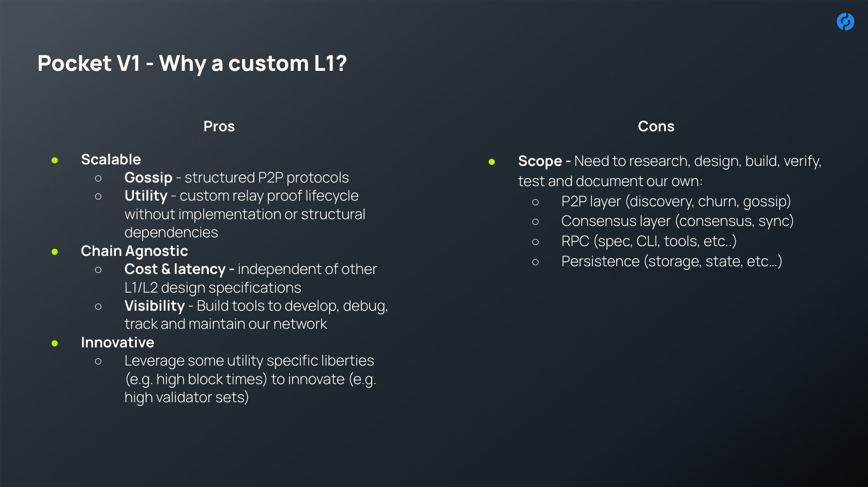Select the 'Chain Agnostic' bullet heading

134,251
